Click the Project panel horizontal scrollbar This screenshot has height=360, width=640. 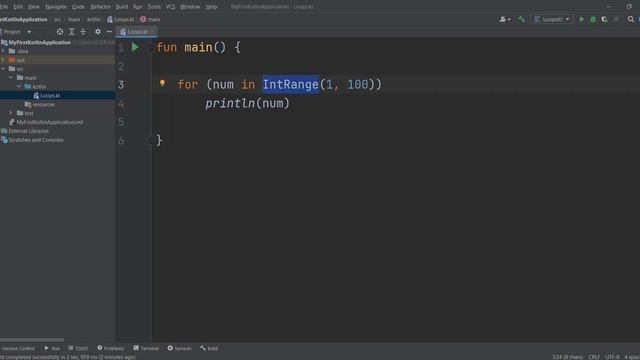click(x=32, y=340)
